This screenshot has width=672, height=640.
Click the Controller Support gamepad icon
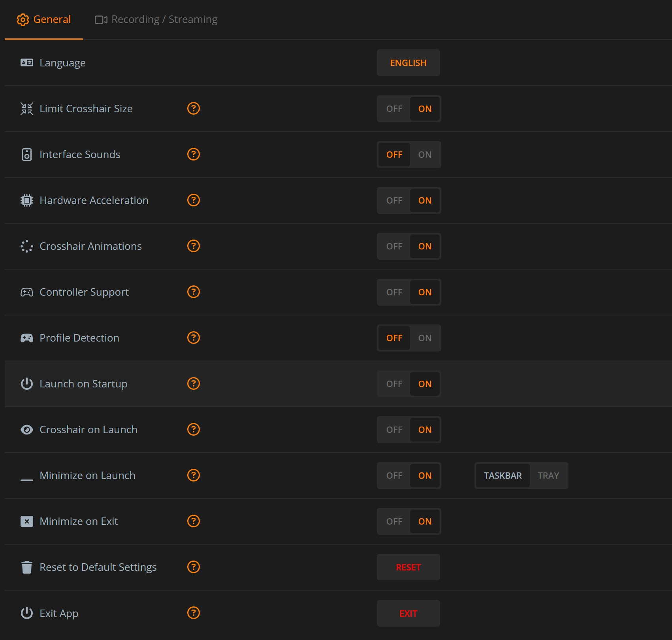[x=27, y=292]
